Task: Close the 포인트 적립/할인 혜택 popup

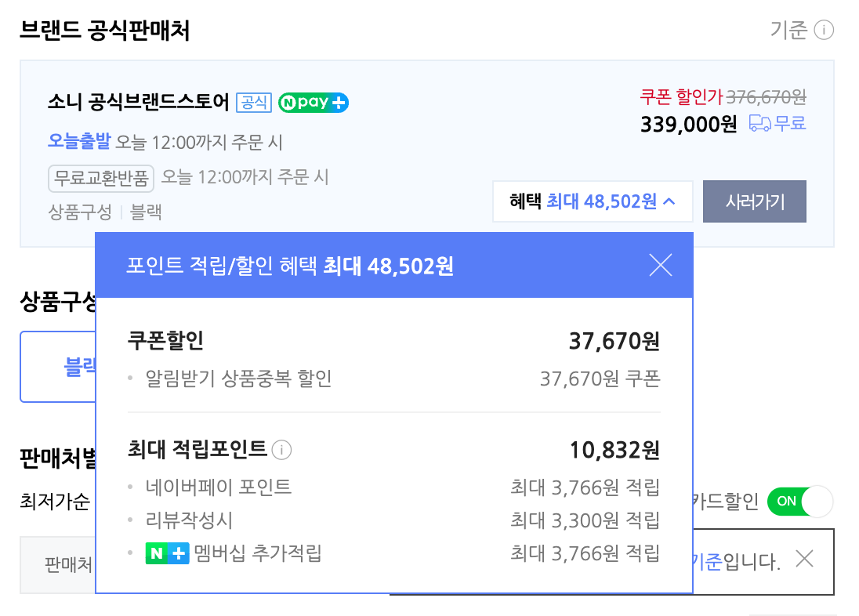Action: coord(660,265)
